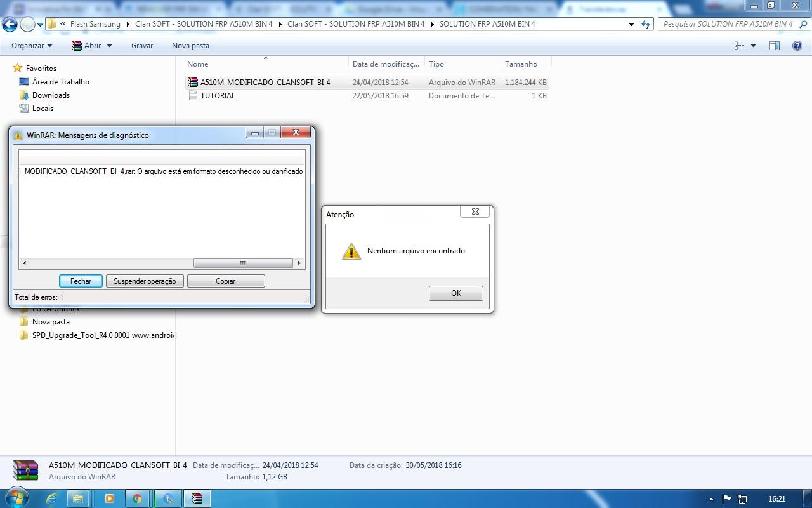The height and width of the screenshot is (508, 812).
Task: Open the Windows Start menu
Action: [x=17, y=498]
